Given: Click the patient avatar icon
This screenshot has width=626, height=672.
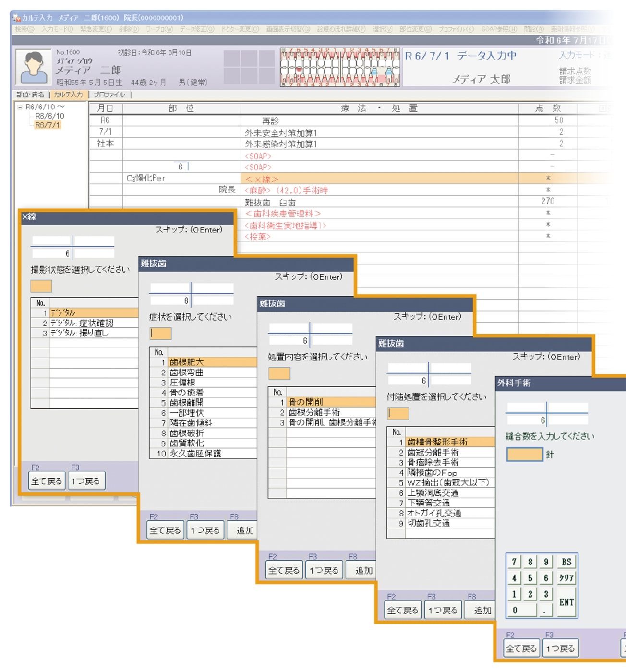Looking at the screenshot, I should (x=33, y=67).
